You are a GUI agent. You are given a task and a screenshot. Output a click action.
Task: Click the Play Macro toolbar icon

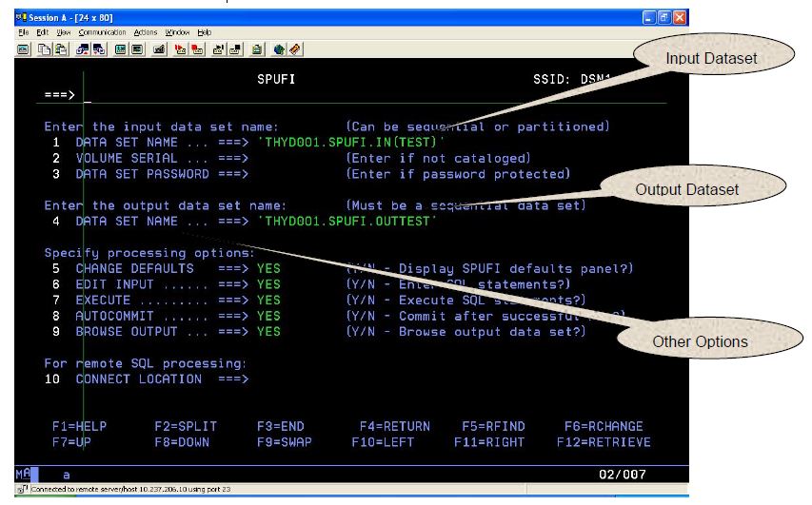218,49
